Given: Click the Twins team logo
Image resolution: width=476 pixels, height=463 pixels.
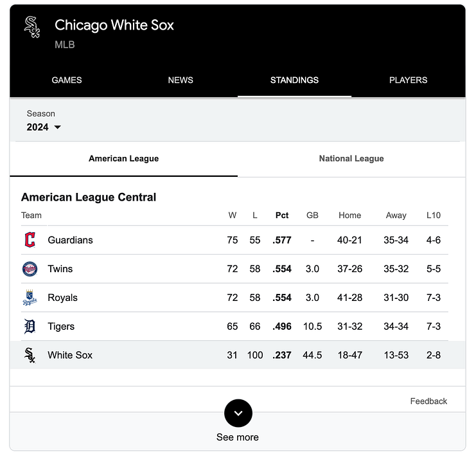Looking at the screenshot, I should coord(30,269).
